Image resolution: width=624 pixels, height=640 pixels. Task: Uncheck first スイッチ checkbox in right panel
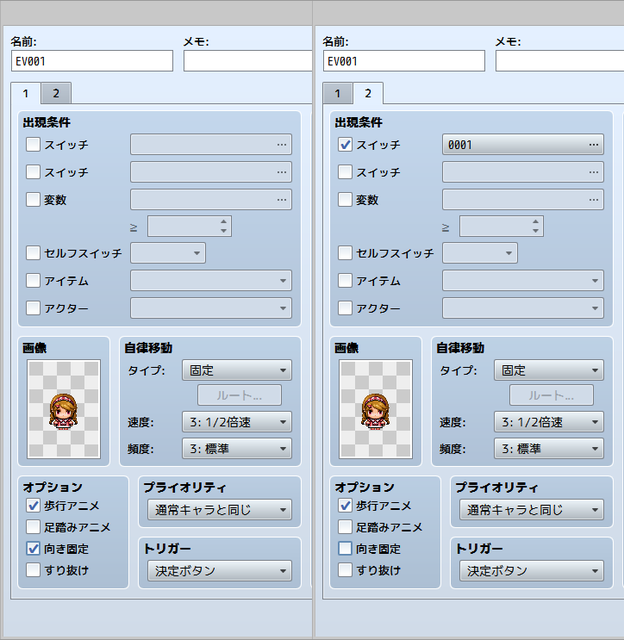(x=345, y=144)
